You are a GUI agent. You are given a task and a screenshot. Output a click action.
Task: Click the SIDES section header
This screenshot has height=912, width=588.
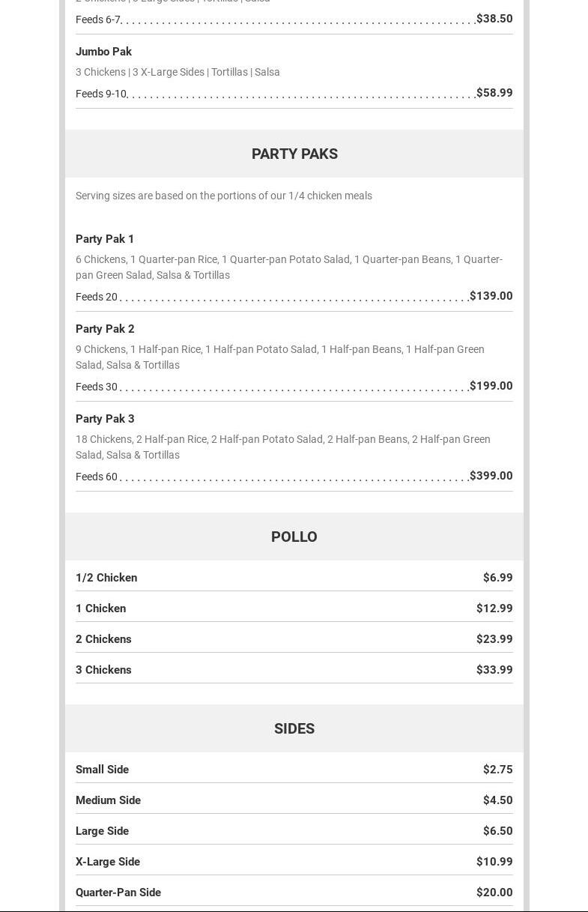point(294,728)
